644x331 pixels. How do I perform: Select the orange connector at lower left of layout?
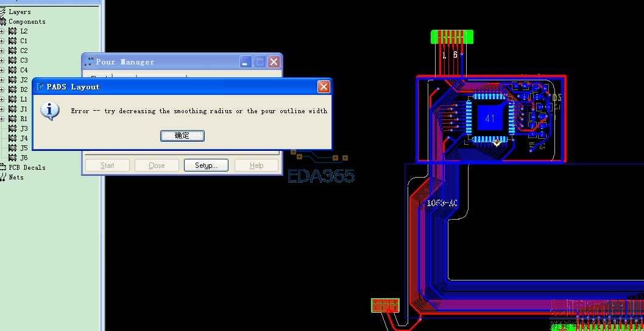point(385,305)
